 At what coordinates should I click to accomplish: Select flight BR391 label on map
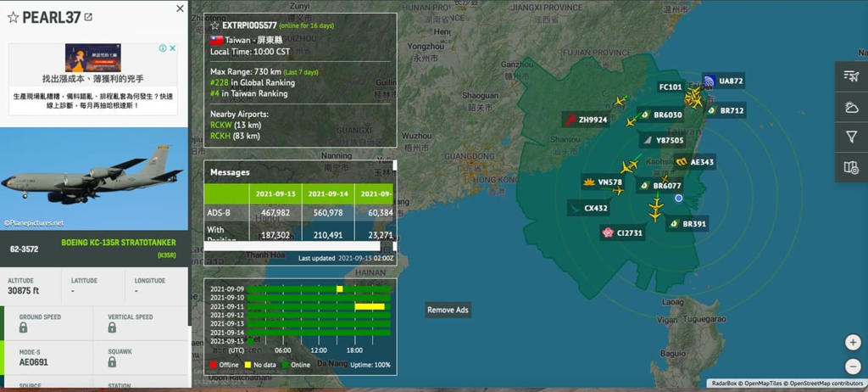point(687,224)
